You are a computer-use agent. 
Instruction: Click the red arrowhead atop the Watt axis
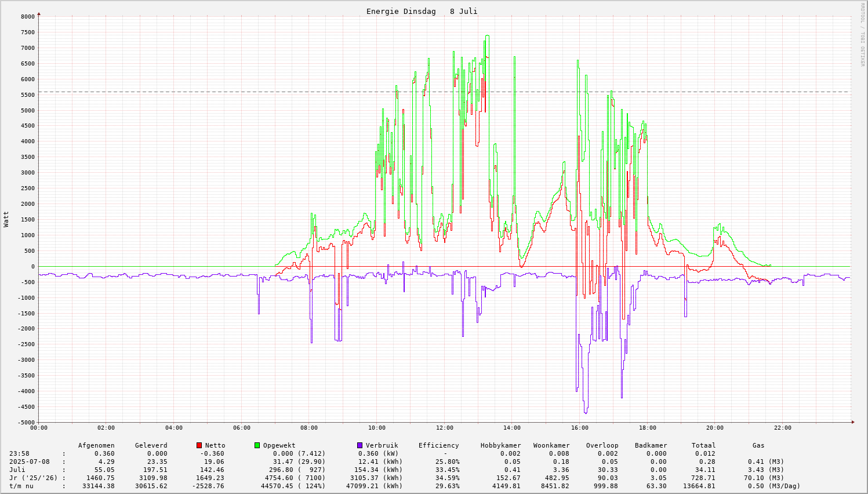pos(39,13)
